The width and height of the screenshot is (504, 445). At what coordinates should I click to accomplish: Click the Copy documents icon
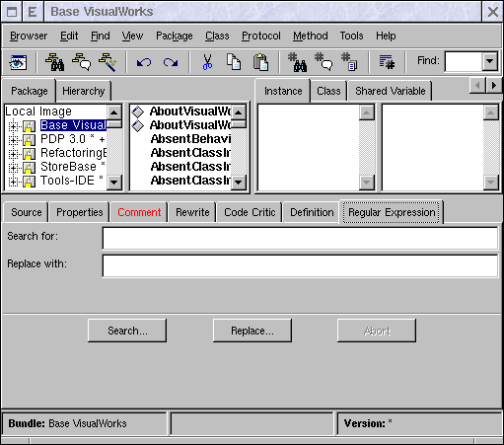[234, 62]
